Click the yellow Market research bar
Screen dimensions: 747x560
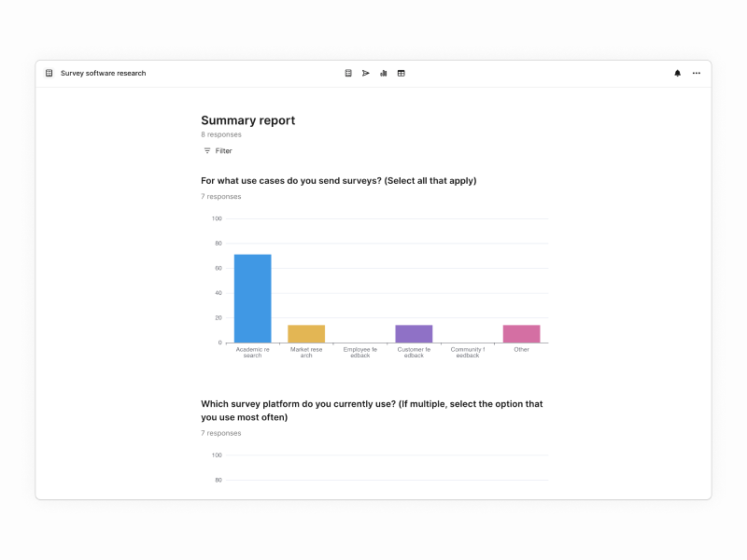coord(306,334)
